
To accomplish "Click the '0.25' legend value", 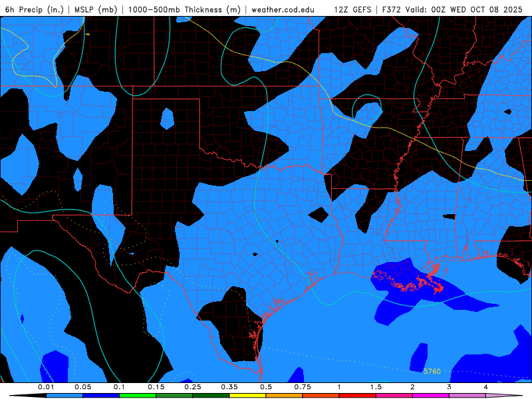I will (x=193, y=387).
